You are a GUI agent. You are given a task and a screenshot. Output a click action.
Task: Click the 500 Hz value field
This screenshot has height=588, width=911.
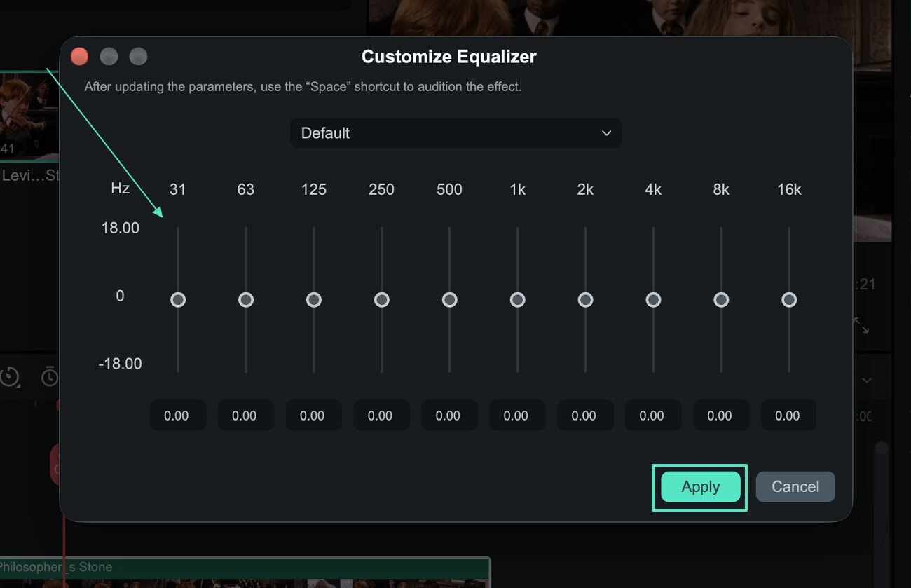[449, 416]
